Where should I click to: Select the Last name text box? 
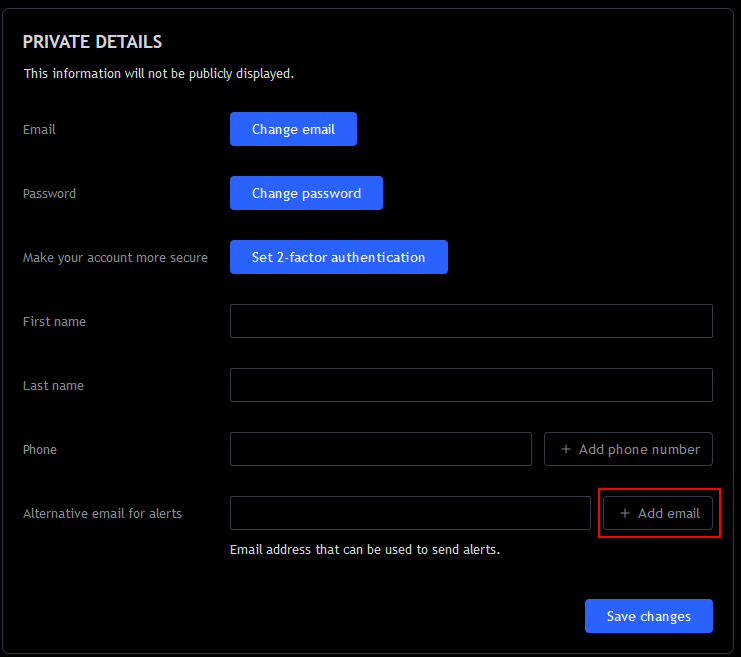[471, 385]
